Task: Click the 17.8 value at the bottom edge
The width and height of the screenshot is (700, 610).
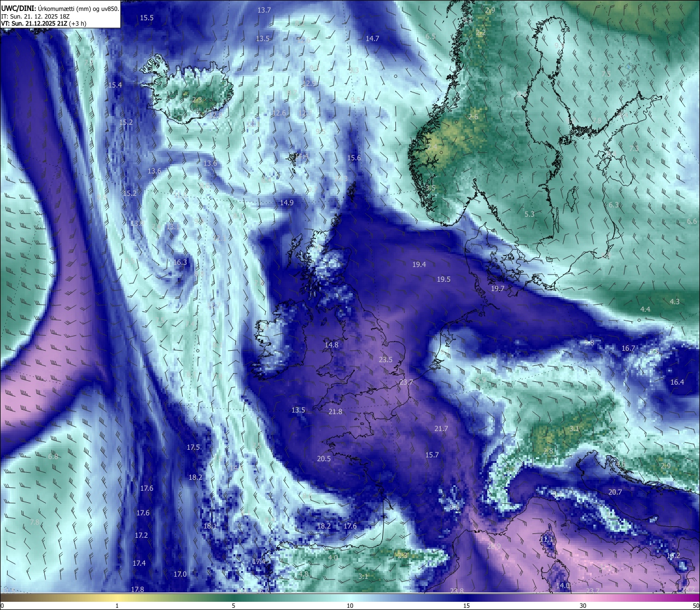Action: [137, 589]
